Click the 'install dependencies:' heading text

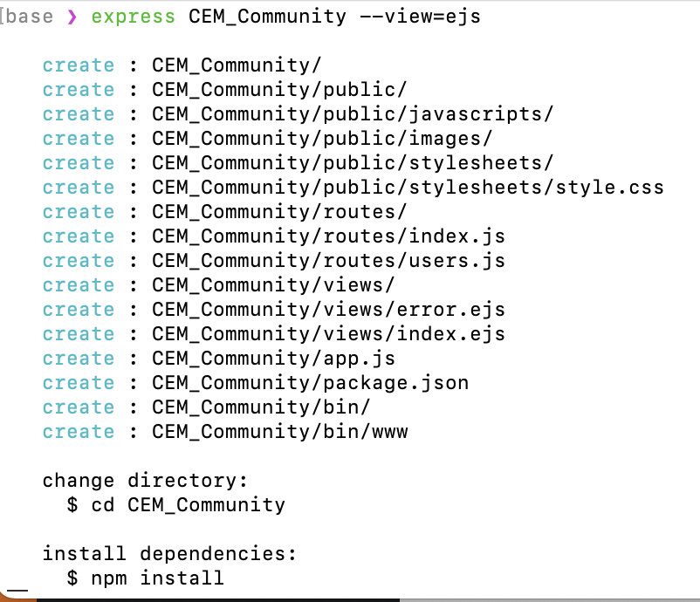coord(169,554)
